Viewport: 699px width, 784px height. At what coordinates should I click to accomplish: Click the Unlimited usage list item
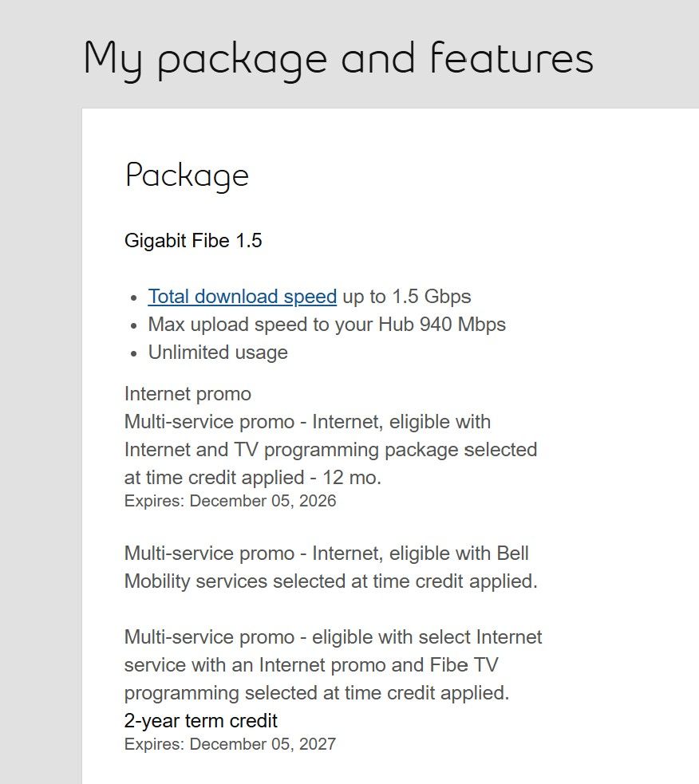[x=218, y=353]
